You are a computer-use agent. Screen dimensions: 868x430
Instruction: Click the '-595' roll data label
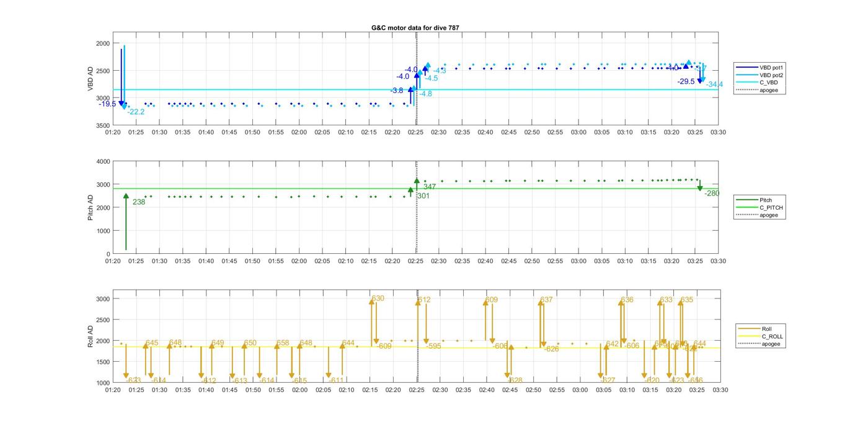[x=433, y=346]
